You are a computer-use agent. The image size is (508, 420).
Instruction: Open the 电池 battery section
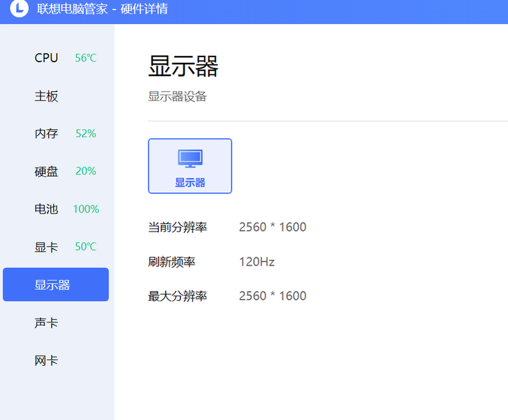[46, 209]
